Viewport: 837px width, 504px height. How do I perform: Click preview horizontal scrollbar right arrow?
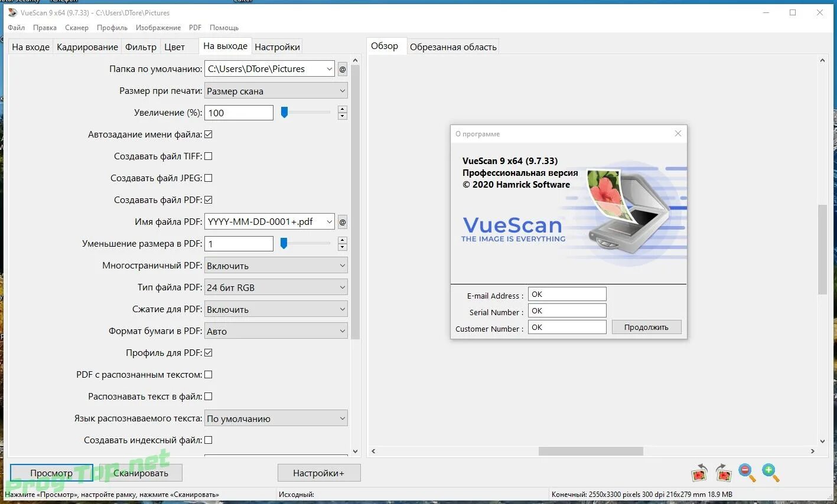813,451
